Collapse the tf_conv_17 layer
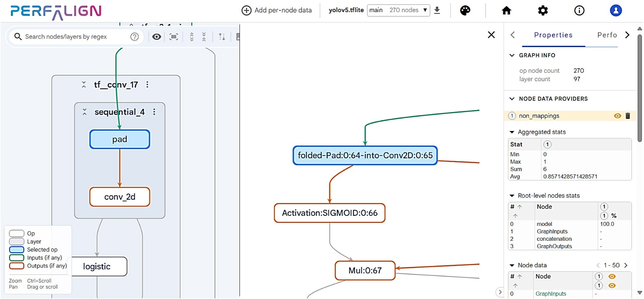This screenshot has width=644, height=299. point(84,84)
